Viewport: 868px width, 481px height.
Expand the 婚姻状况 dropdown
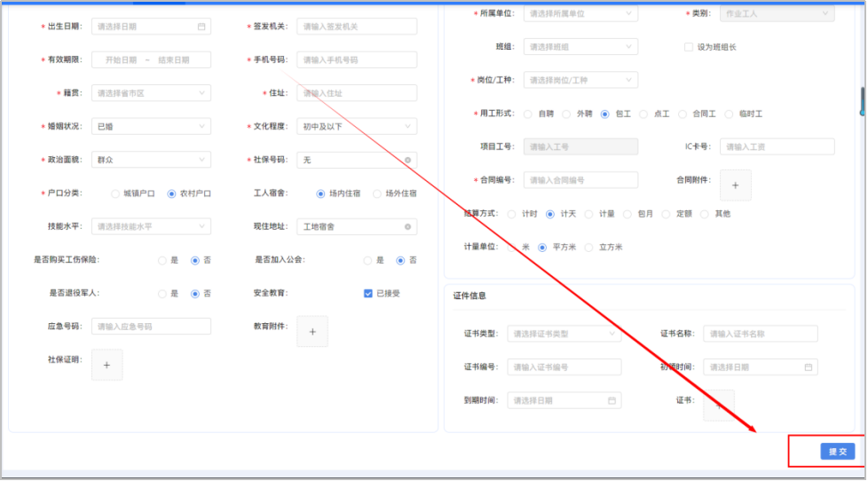(151, 126)
